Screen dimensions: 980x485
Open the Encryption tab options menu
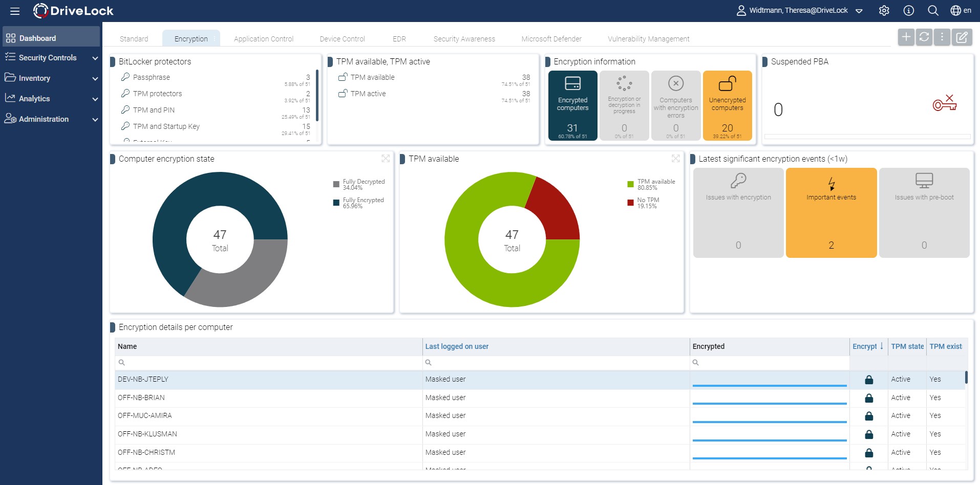coord(215,38)
